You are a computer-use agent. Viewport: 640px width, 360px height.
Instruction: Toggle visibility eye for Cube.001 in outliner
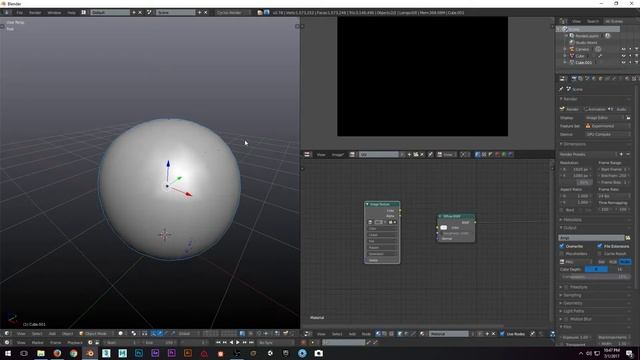[623, 62]
